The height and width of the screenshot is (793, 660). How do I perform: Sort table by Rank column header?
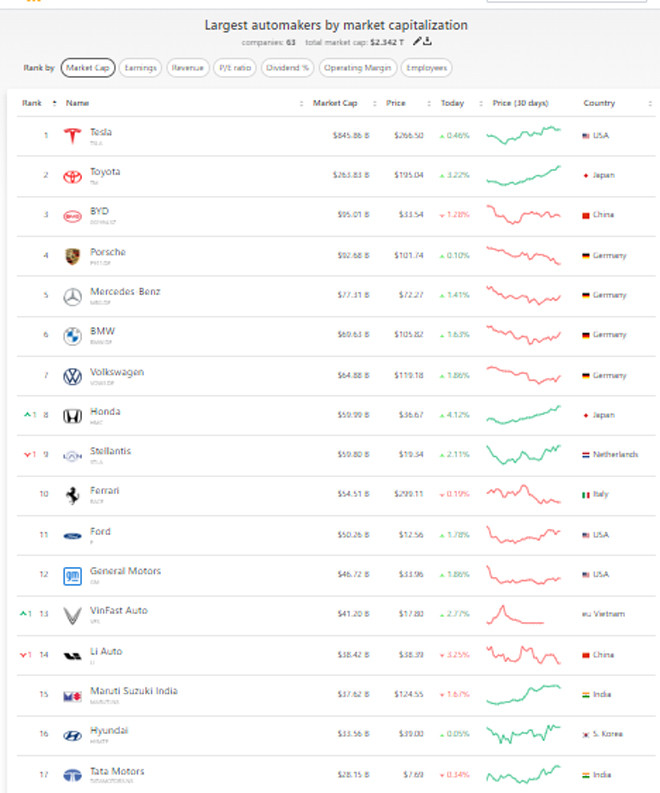(x=32, y=103)
